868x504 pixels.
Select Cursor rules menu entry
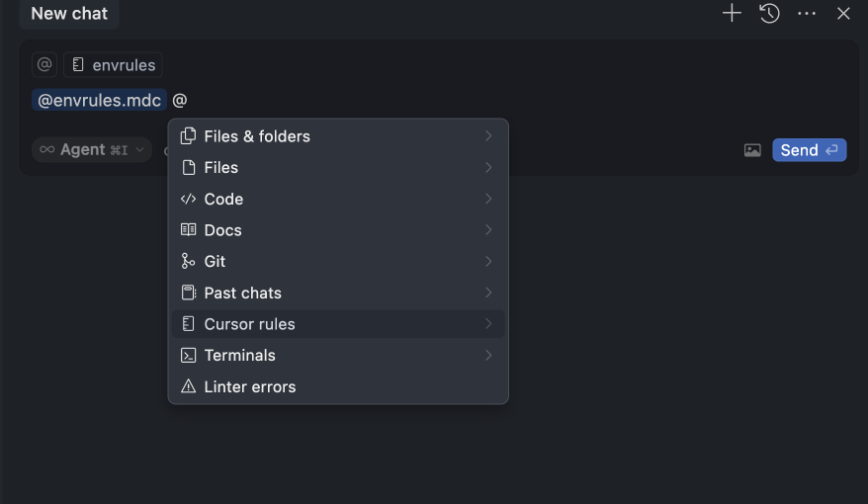[249, 324]
